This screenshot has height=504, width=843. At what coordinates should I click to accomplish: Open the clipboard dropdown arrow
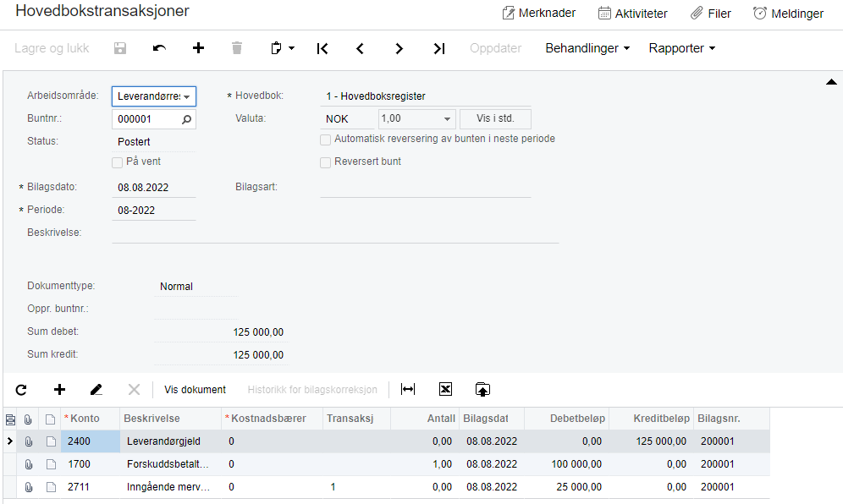291,48
